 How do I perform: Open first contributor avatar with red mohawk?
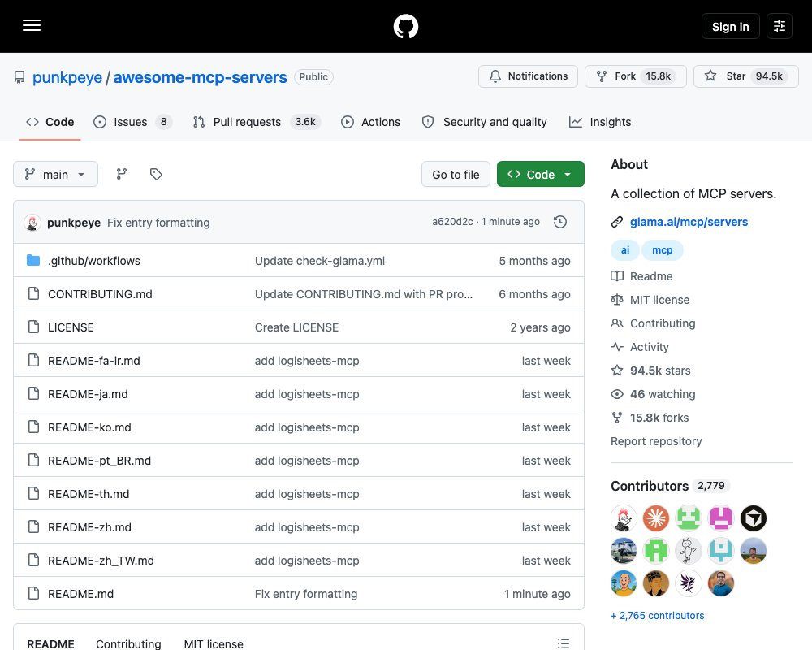click(x=624, y=518)
